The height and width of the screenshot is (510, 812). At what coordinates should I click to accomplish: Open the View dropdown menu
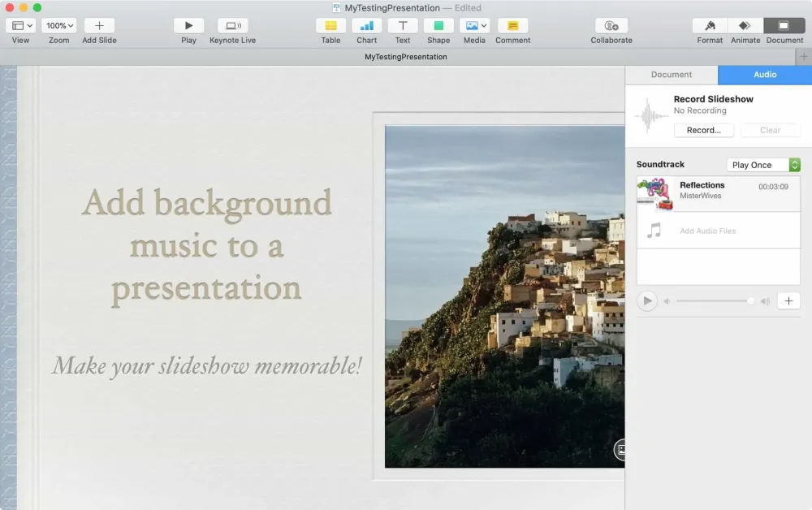click(20, 26)
